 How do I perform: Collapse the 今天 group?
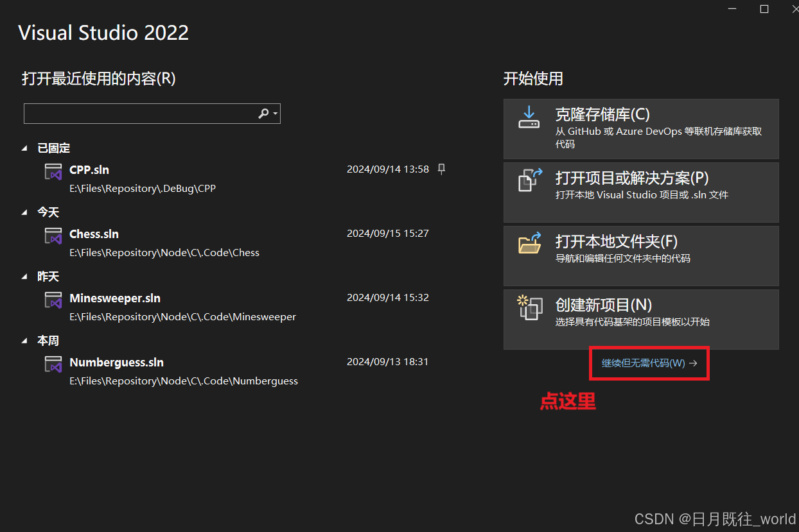click(x=24, y=212)
